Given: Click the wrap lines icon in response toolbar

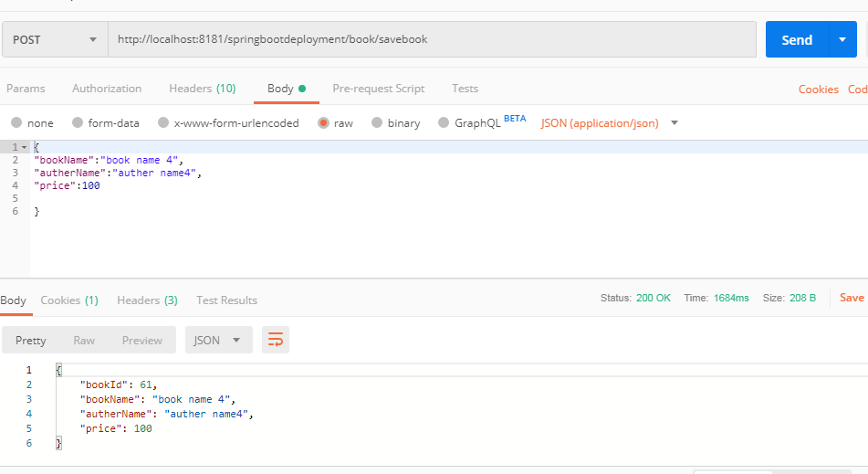Looking at the screenshot, I should coord(275,340).
